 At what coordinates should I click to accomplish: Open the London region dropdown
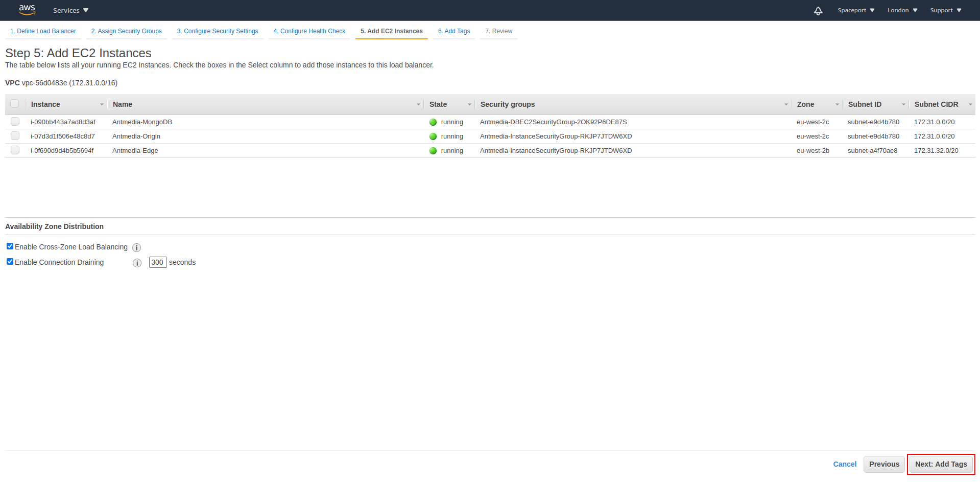pyautogui.click(x=902, y=10)
